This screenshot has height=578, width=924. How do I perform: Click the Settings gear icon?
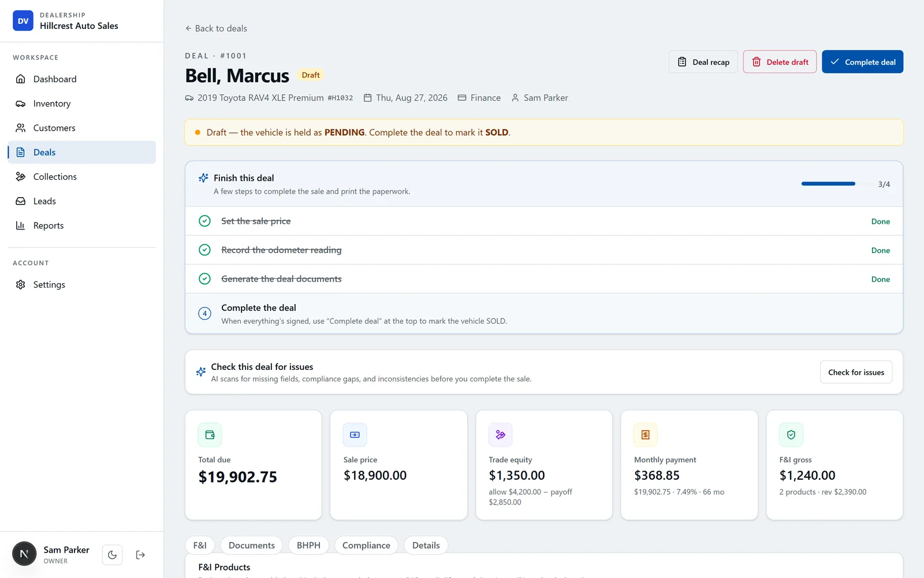point(21,284)
